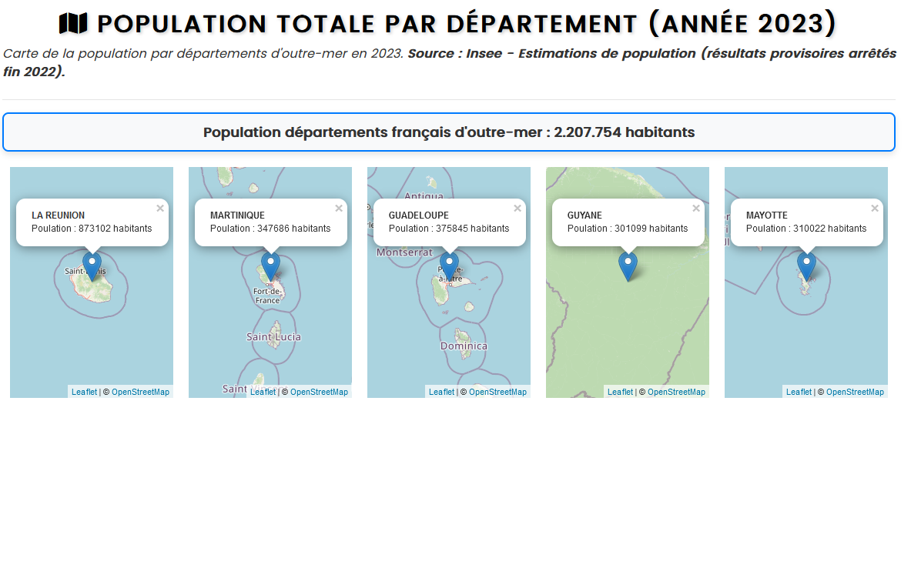Screen dimensions: 911x588
Task: Close the GUYANE popup
Action: [696, 209]
